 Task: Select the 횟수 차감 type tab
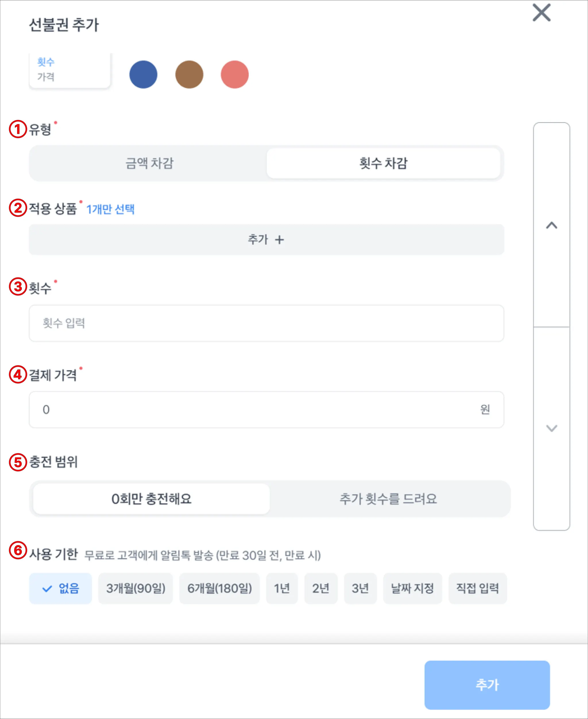(x=383, y=163)
